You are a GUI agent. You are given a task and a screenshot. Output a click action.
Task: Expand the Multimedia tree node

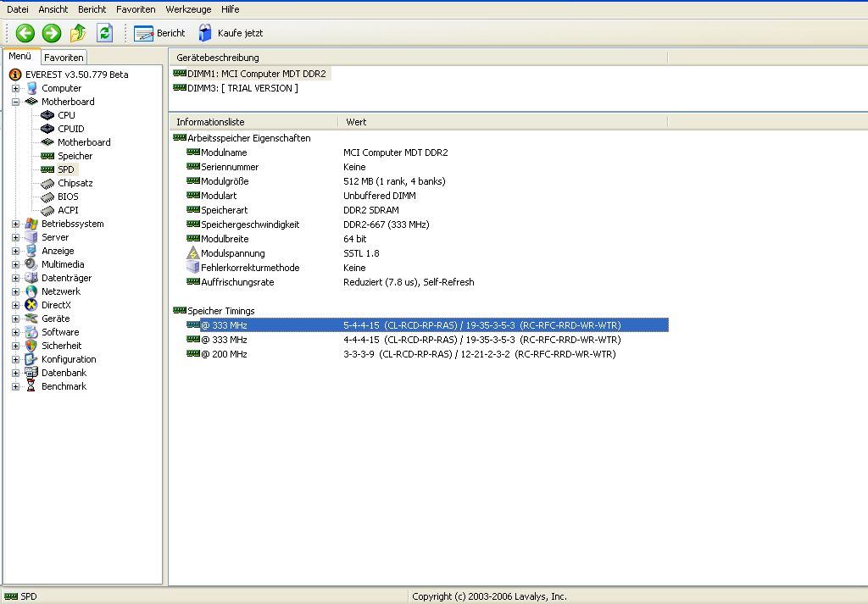click(15, 264)
